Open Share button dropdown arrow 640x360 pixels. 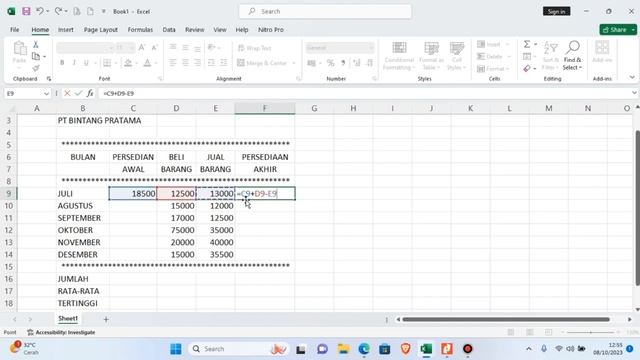point(633,30)
